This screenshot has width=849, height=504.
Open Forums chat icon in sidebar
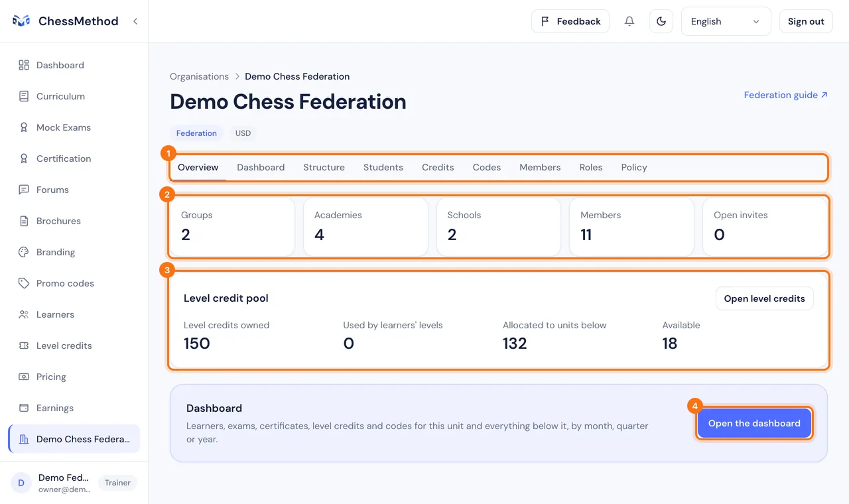24,190
